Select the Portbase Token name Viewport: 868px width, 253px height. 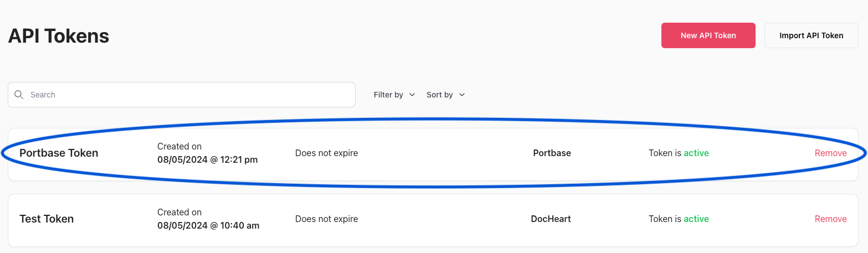[59, 153]
